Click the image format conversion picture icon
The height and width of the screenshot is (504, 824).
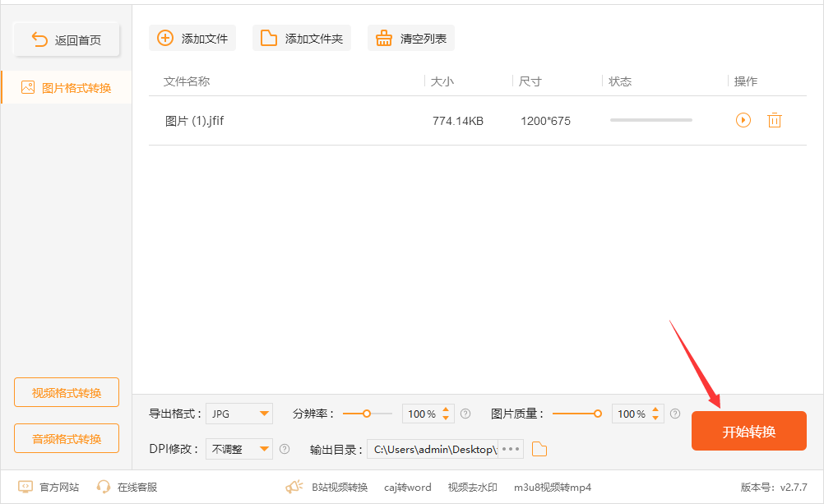(x=28, y=87)
